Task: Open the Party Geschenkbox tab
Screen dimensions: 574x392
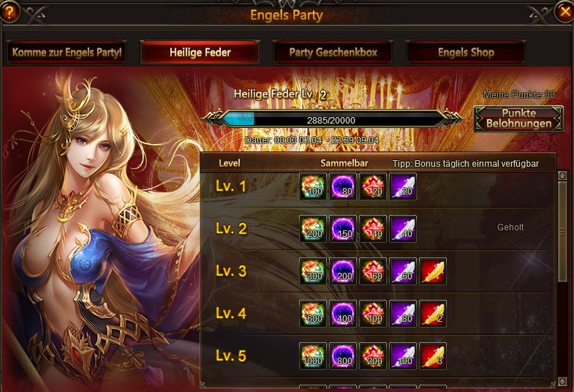Action: [x=333, y=53]
